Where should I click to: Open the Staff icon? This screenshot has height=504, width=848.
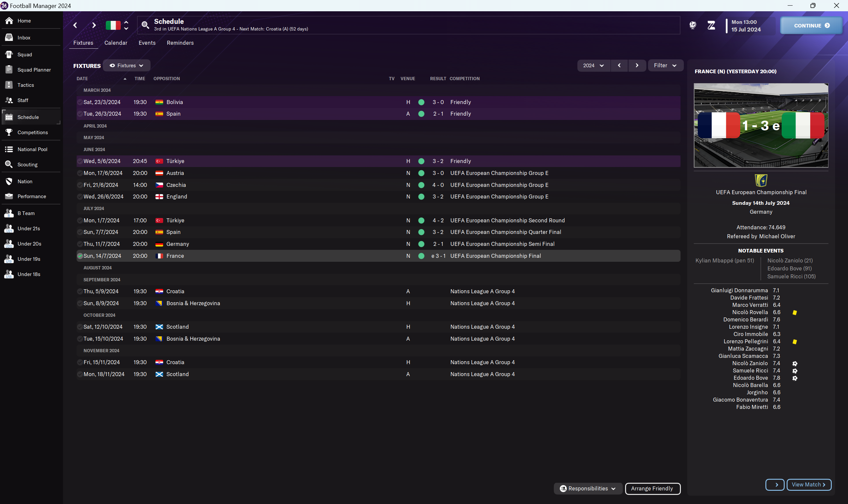9,100
